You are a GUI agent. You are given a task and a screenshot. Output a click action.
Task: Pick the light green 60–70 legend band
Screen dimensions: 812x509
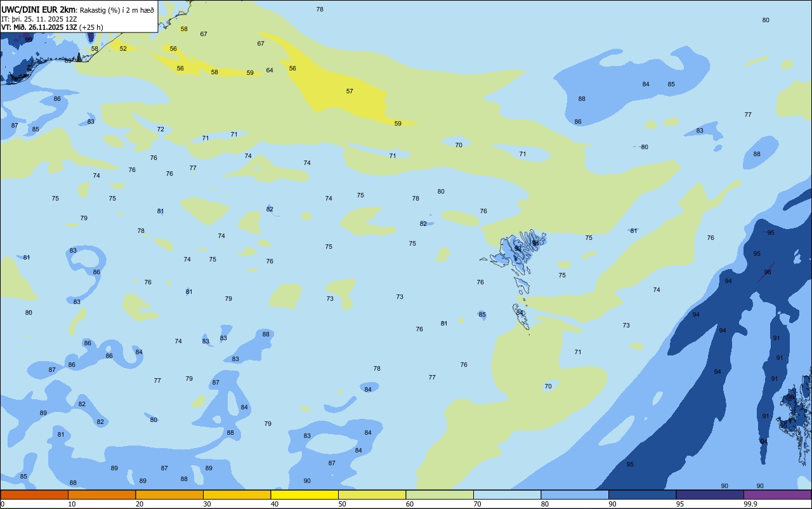click(x=440, y=494)
